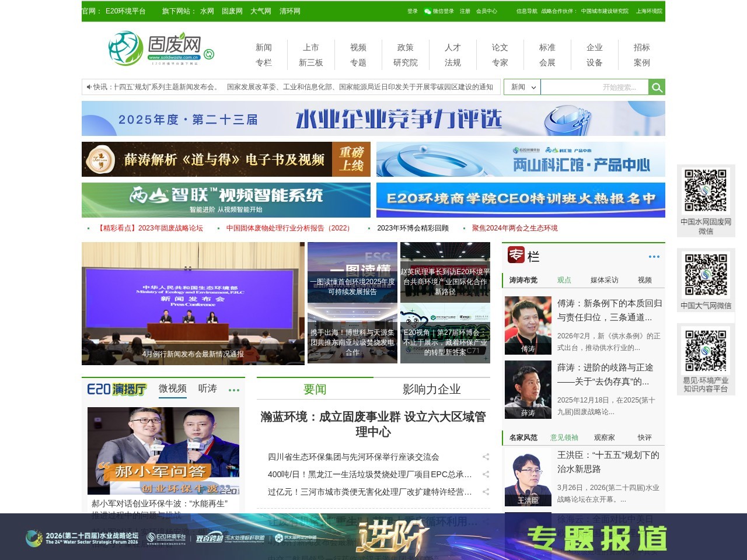
Task: Open the 信息导航 link
Action: tap(527, 11)
